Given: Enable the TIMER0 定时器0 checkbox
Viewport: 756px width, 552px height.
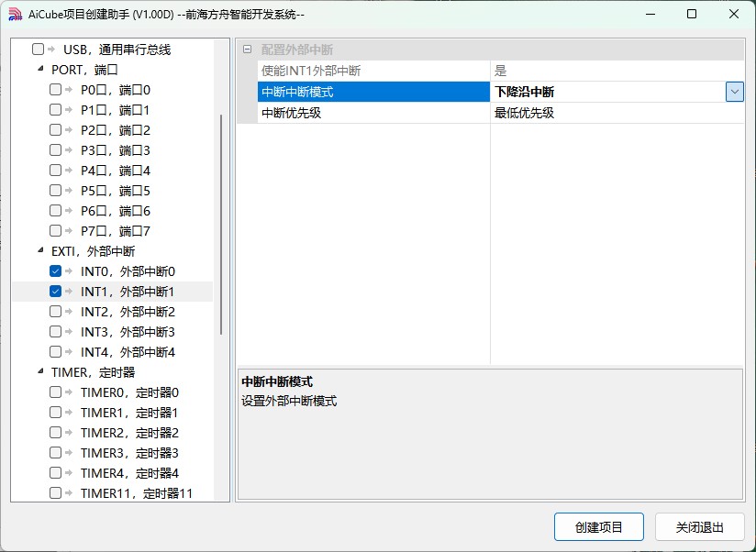Looking at the screenshot, I should tap(55, 392).
